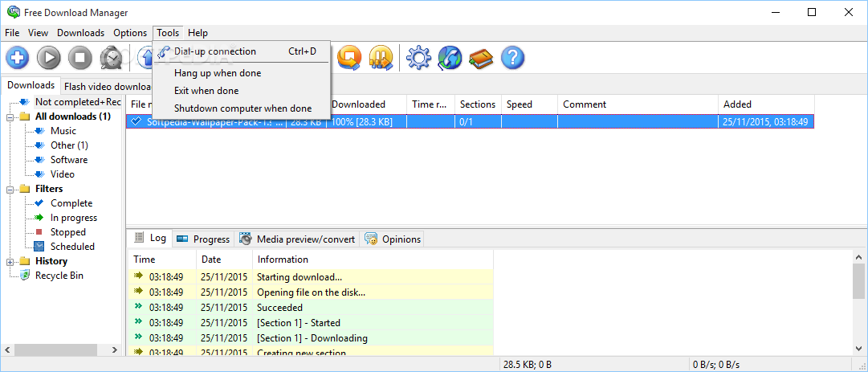Sort by the Downloaded column header
The height and width of the screenshot is (372, 868).
tap(367, 104)
